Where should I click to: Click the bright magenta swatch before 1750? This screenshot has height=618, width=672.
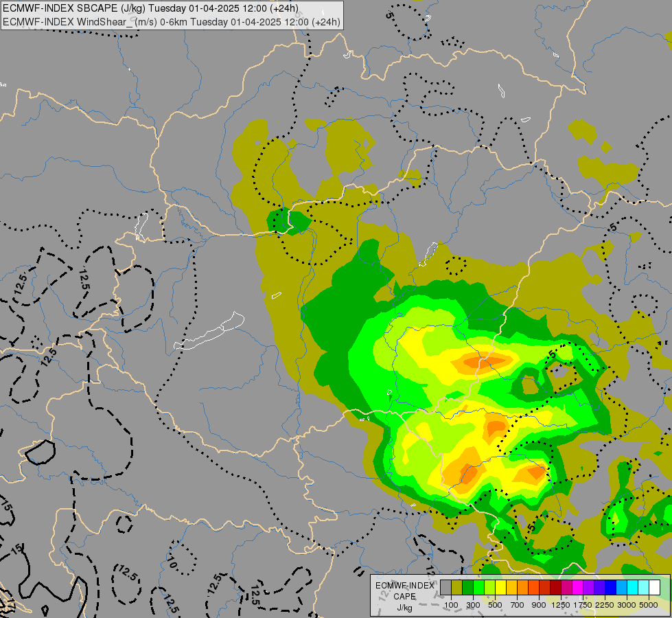coord(578,587)
